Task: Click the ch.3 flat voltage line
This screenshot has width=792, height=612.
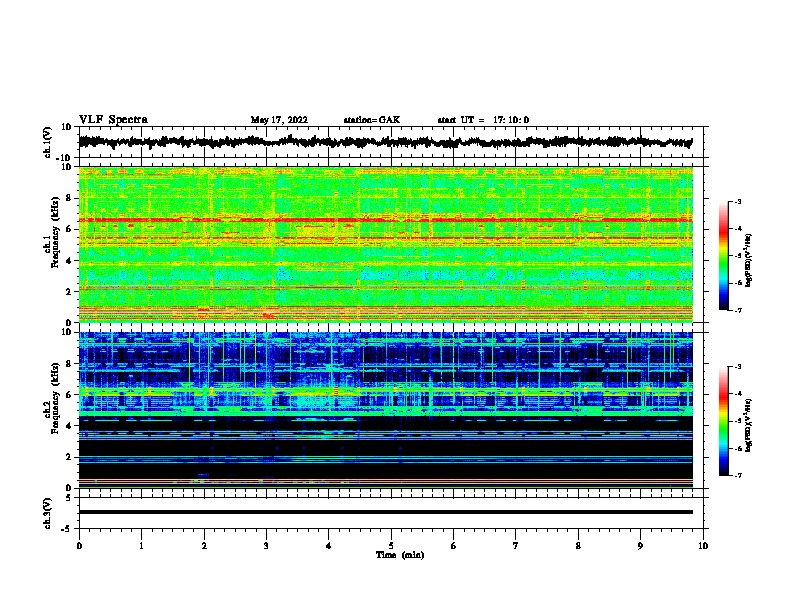Action: click(386, 512)
